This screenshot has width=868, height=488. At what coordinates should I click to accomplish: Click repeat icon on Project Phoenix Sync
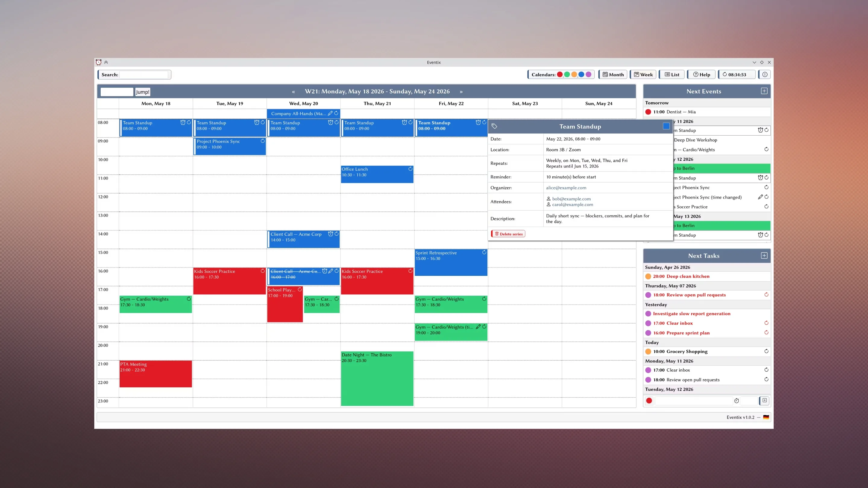263,141
